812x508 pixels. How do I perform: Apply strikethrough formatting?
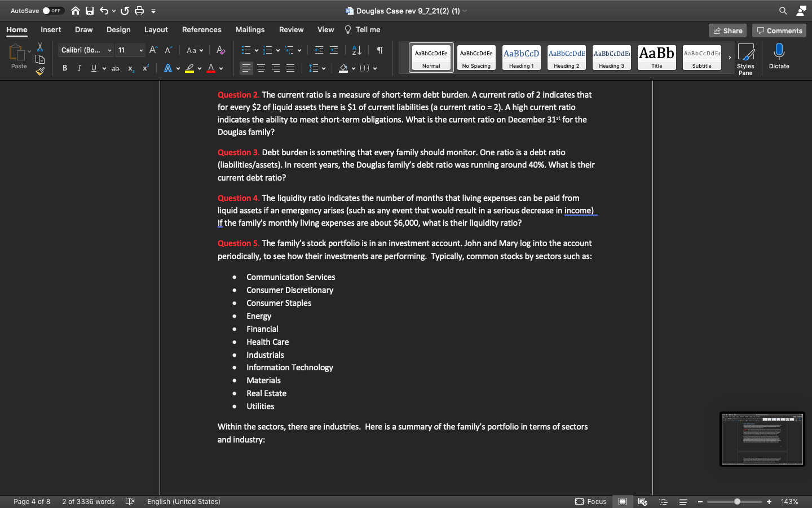115,68
